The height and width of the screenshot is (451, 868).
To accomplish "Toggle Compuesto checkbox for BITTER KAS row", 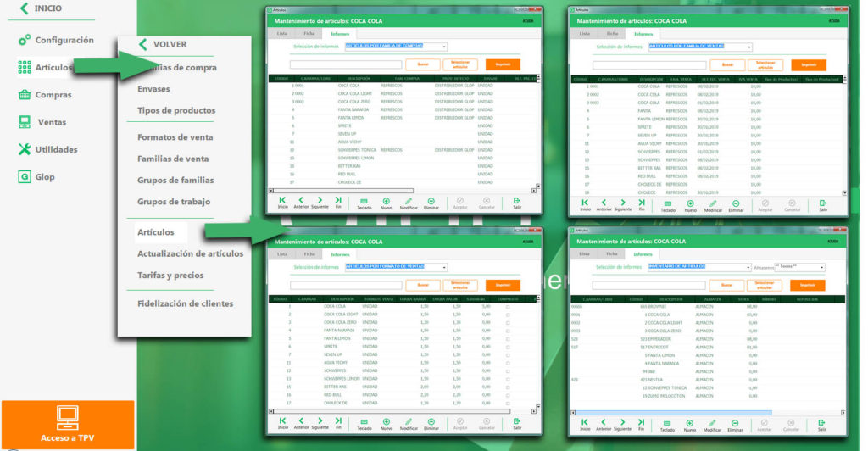I will pyautogui.click(x=508, y=387).
